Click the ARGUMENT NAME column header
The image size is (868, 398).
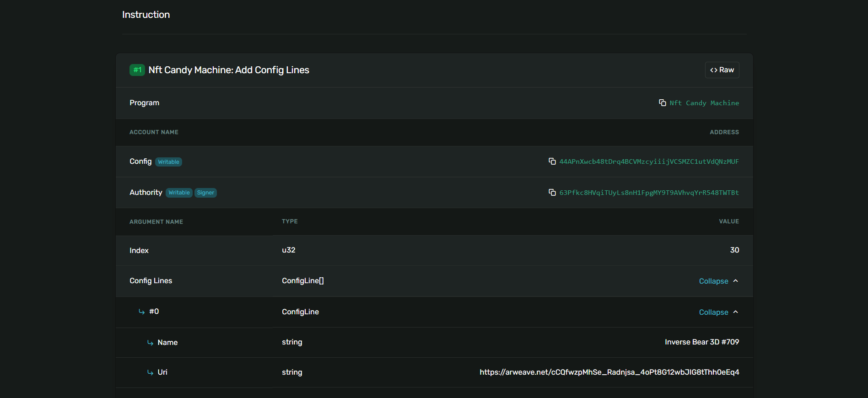[x=156, y=222]
